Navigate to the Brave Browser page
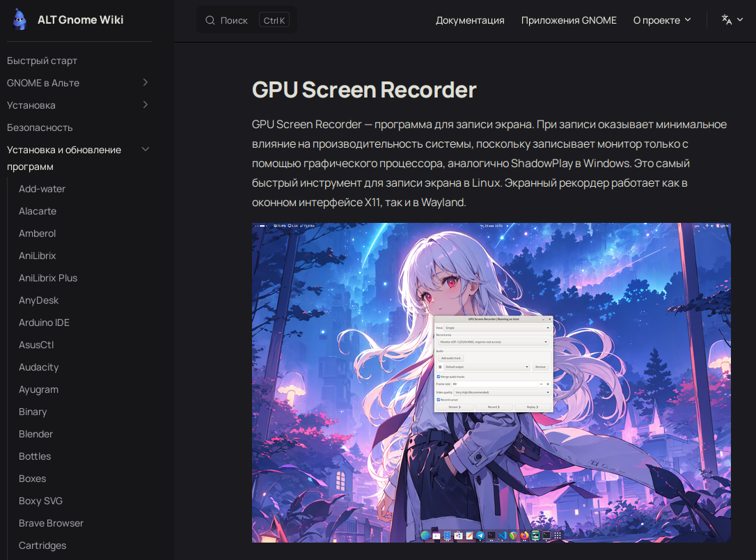The height and width of the screenshot is (560, 756). [51, 523]
